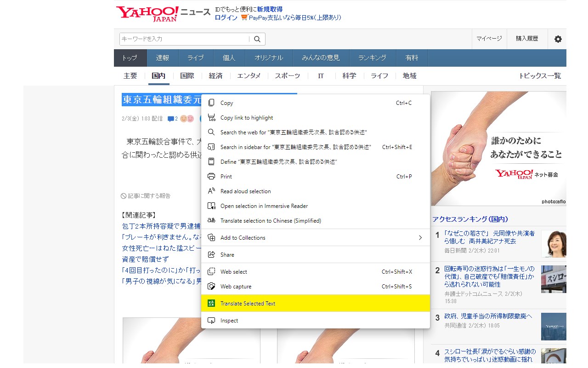Open the settings gear icon
588x368 pixels.
coord(558,39)
